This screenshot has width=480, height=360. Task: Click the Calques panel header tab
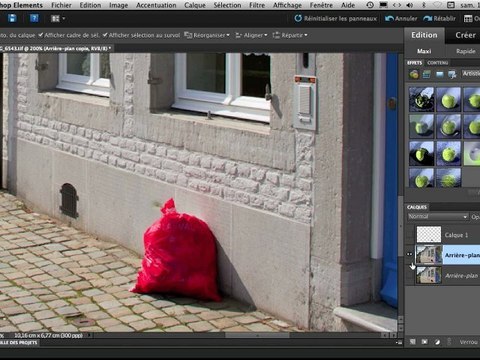tap(417, 207)
